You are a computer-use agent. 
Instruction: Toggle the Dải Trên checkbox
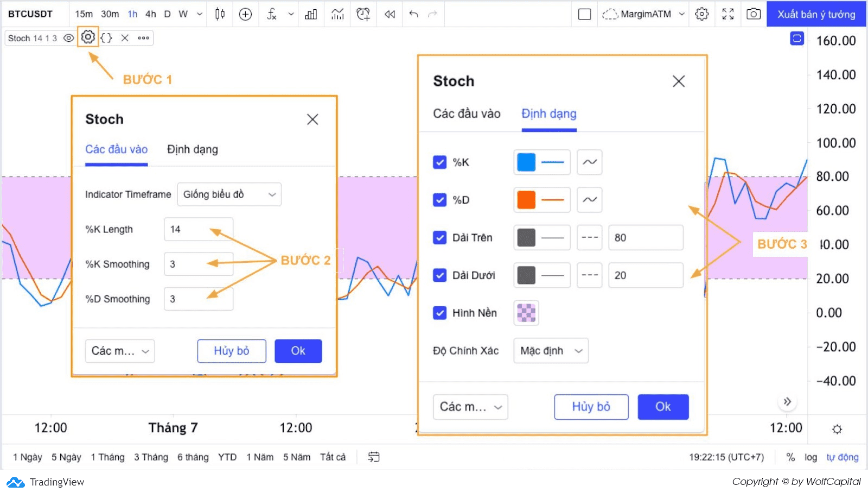pos(439,237)
